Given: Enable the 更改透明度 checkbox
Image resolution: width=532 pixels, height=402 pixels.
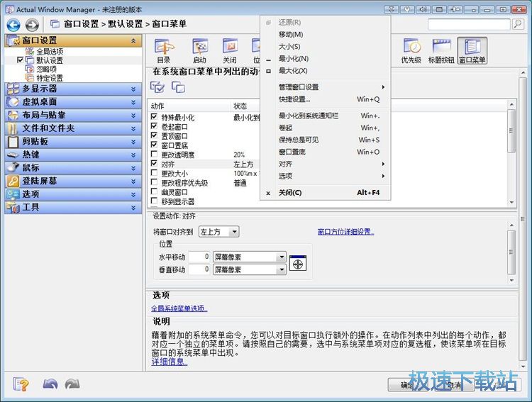Looking at the screenshot, I should click(155, 154).
